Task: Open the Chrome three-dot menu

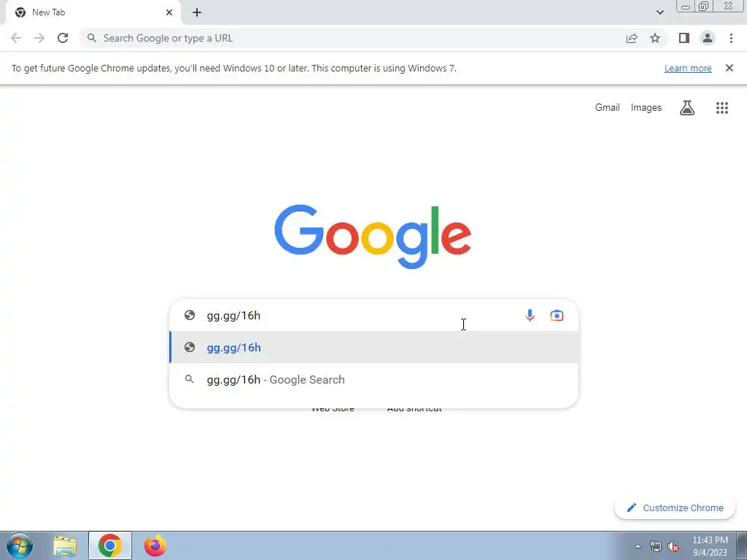Action: click(x=731, y=38)
